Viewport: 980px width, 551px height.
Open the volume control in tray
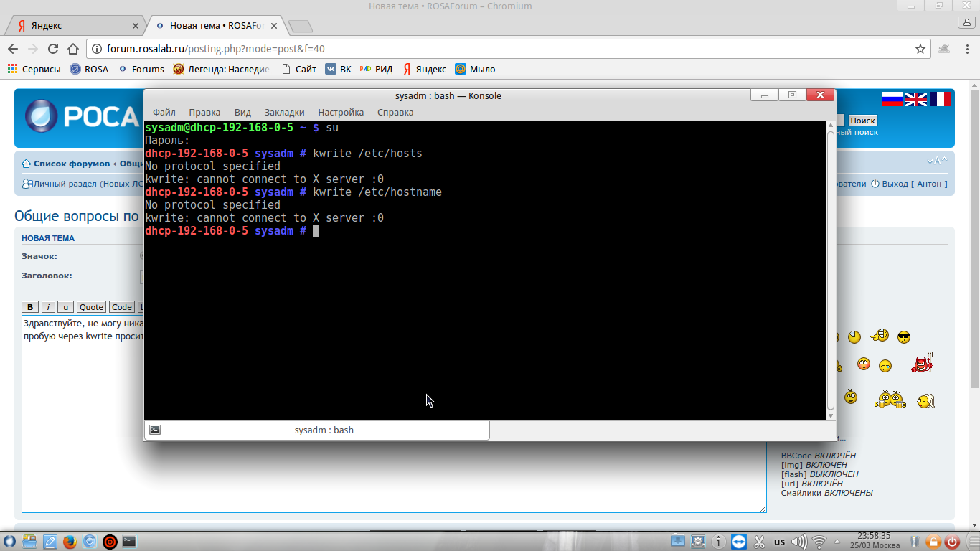tap(799, 542)
